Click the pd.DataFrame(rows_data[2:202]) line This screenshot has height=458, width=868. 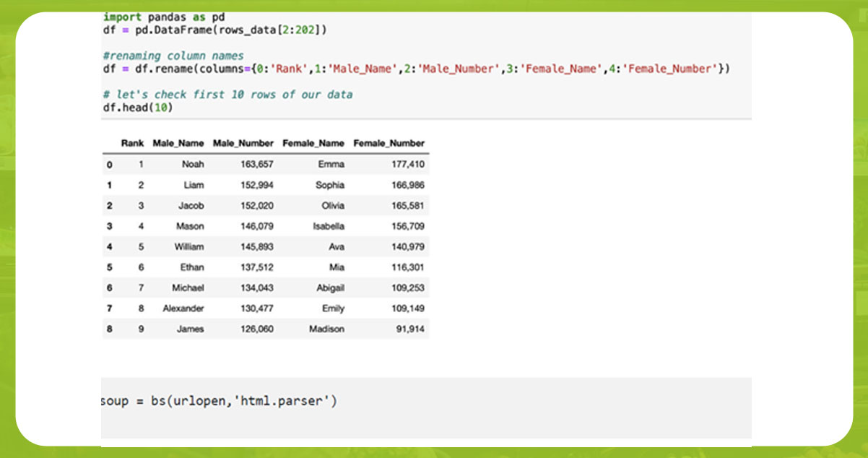pyautogui.click(x=215, y=30)
